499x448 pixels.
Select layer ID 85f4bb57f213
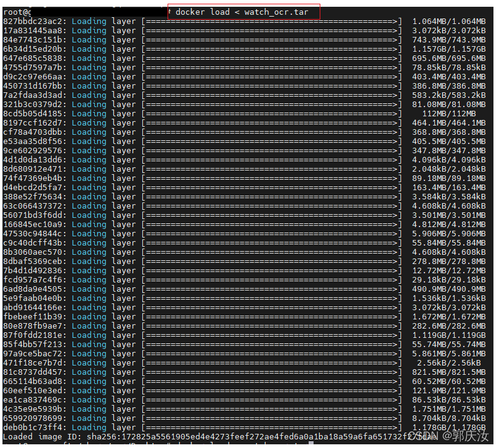[x=33, y=344]
